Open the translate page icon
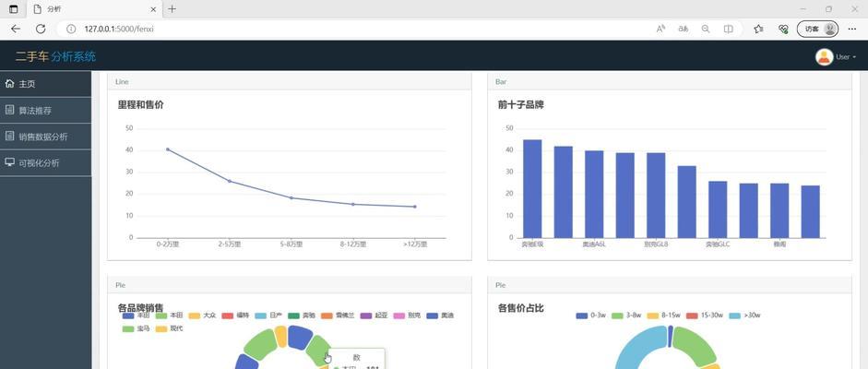This screenshot has width=868, height=369. [684, 29]
